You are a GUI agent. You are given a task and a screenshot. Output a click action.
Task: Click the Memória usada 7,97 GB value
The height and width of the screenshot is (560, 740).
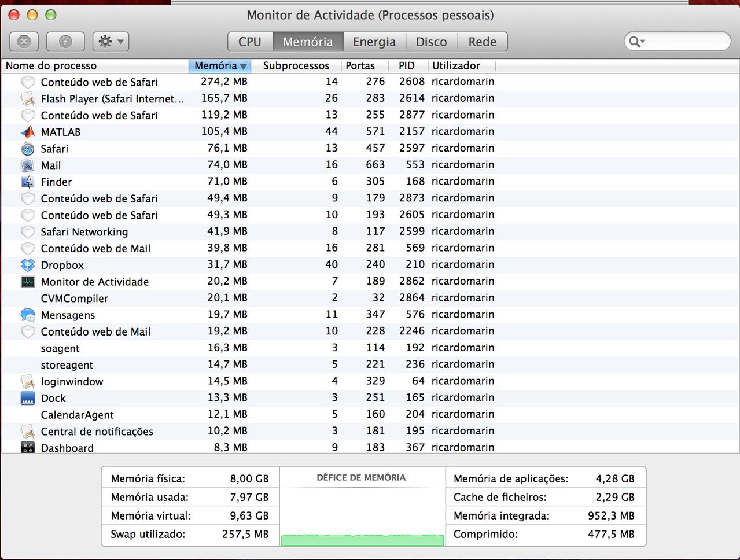[x=249, y=498]
